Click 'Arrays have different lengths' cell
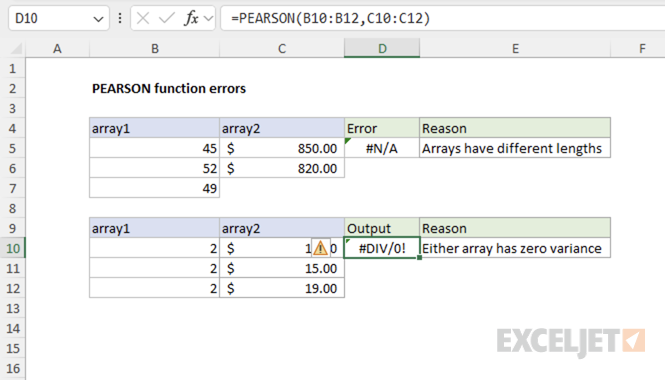Image resolution: width=665 pixels, height=380 pixels. coord(515,148)
